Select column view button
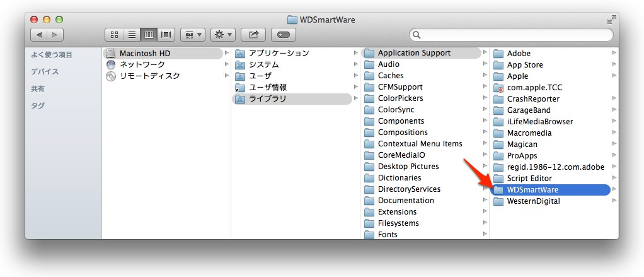This screenshot has width=644, height=277. 149,35
